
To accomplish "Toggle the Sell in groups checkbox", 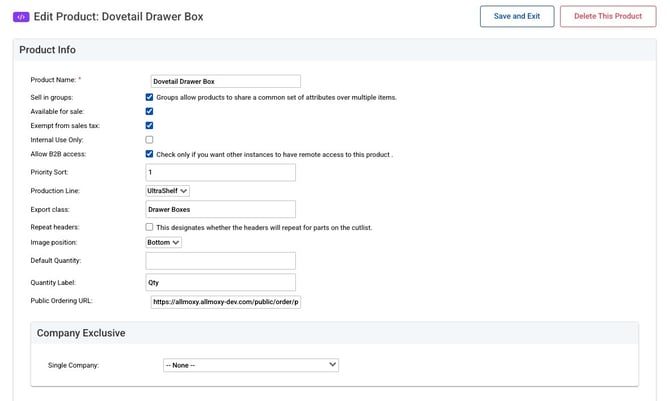I will click(149, 97).
